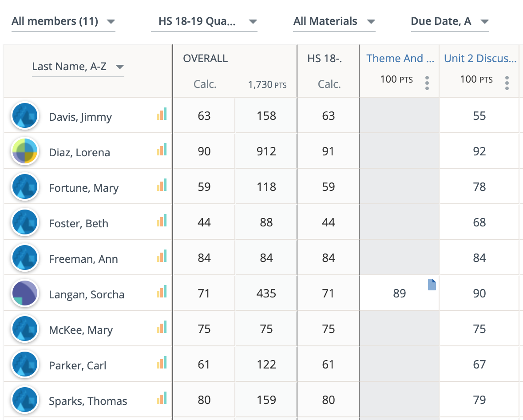Open Unit 2 Discussion column options menu

click(x=507, y=83)
